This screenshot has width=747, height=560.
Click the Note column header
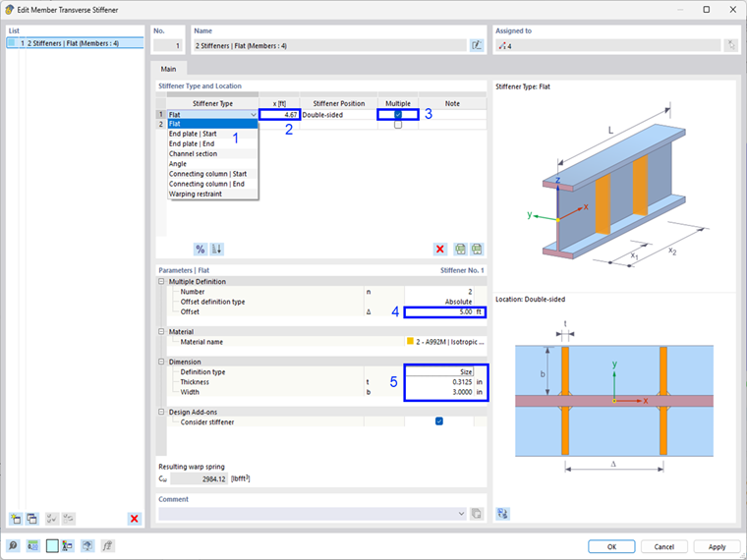pyautogui.click(x=452, y=103)
